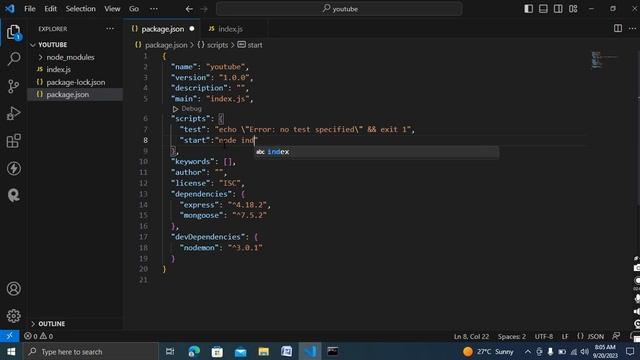Click the minimap preview
The image size is (640, 360).
point(604,60)
